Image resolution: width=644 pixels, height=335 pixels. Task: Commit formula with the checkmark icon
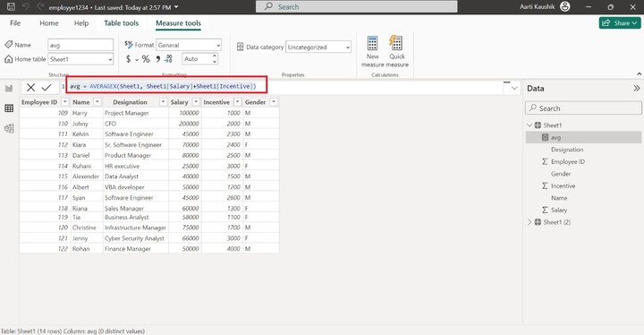pyautogui.click(x=47, y=87)
